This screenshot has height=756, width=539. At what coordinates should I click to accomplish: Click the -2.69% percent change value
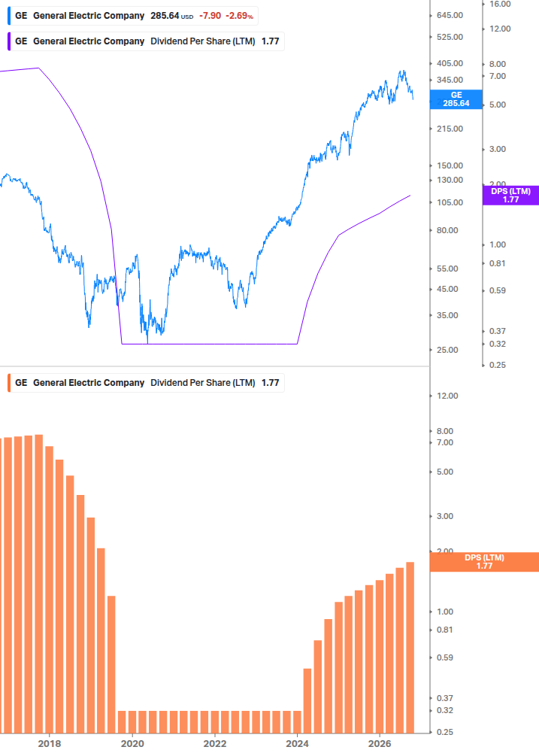(x=239, y=16)
